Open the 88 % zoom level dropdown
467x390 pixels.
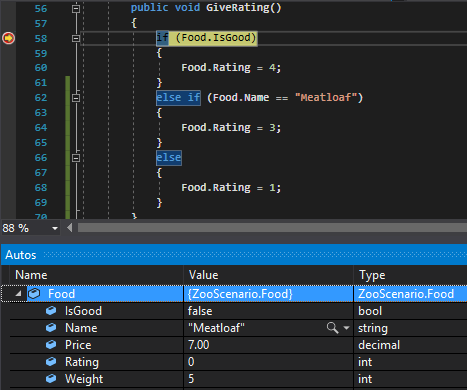tap(55, 228)
